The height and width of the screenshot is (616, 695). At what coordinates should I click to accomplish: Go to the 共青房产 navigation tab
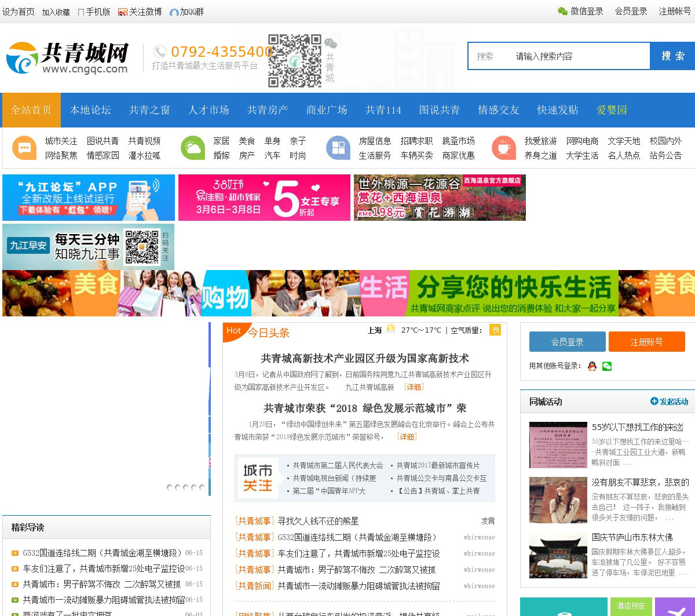pos(268,110)
